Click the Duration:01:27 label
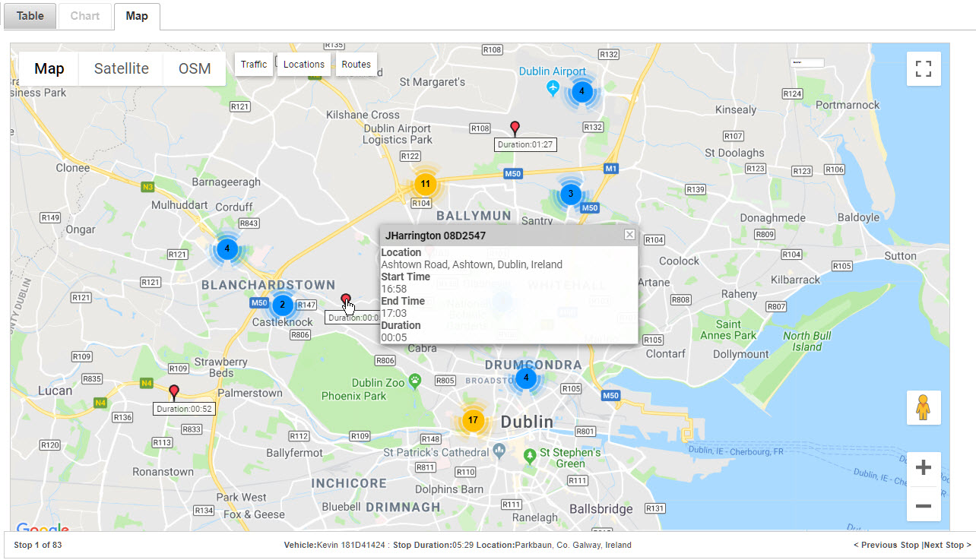Screen dimensions: 976x560 (x=525, y=144)
